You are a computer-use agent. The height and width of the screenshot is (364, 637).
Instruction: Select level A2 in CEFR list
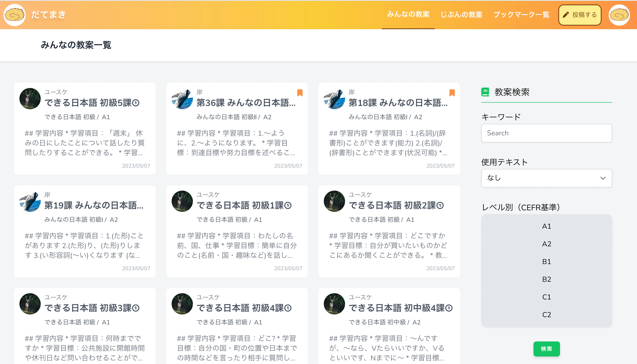point(547,244)
